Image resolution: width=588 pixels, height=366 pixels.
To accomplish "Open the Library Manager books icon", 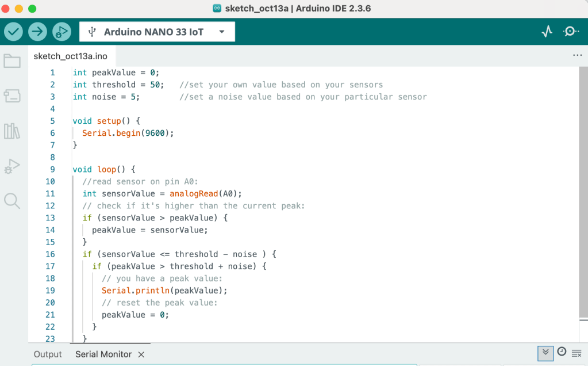I will (12, 131).
